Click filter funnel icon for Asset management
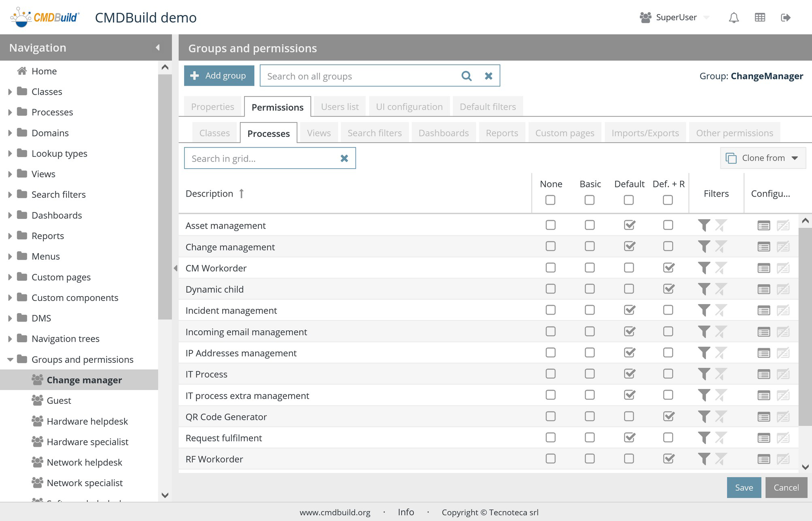This screenshot has width=812, height=521. [x=704, y=225]
